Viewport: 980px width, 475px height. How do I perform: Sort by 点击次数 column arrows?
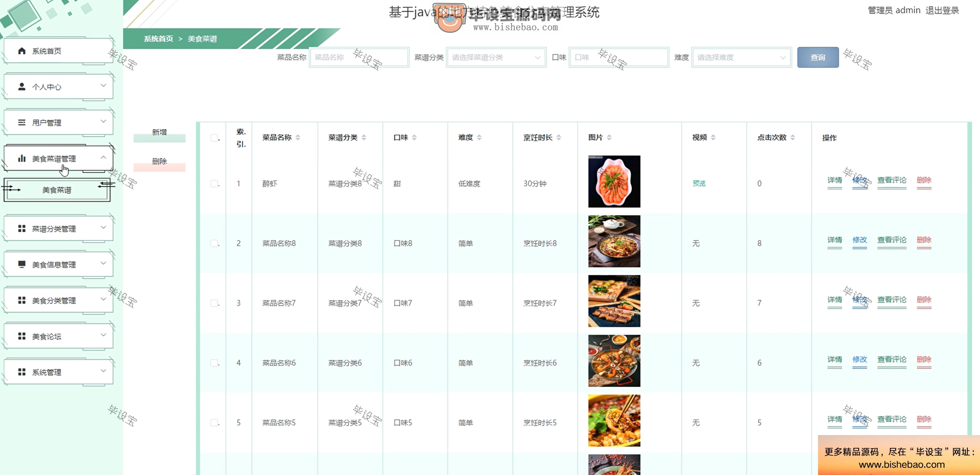(793, 137)
